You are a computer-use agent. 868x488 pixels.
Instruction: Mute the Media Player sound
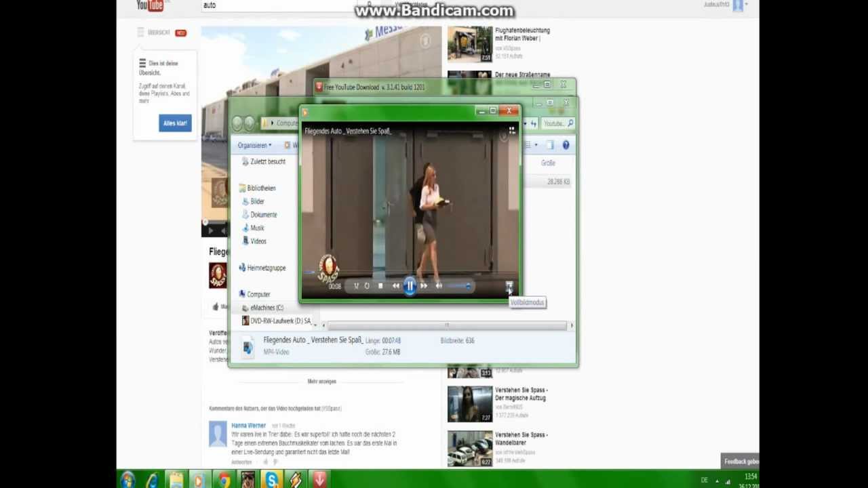(x=439, y=286)
